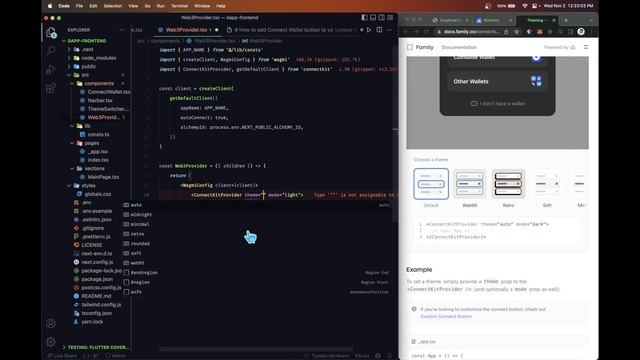This screenshot has width=640, height=360.
Task: Open Custom Connect Button link
Action: tap(446, 316)
